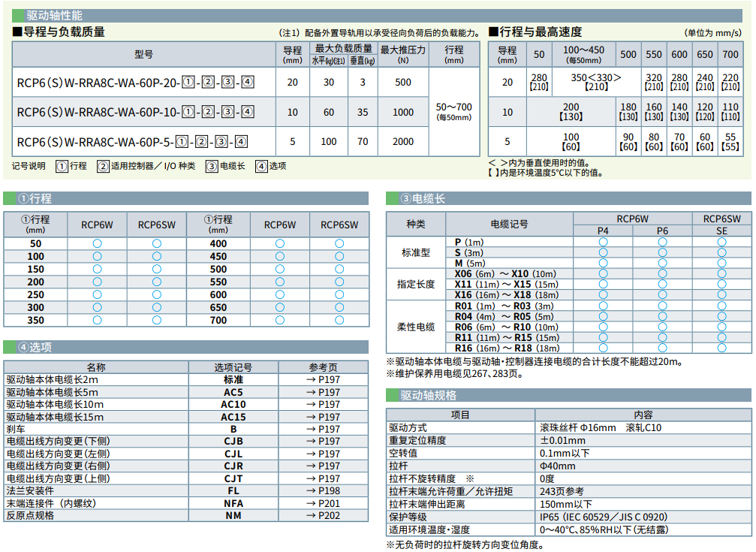The width and height of the screenshot is (756, 552).
Task: Click model RCP6(S)W-RRA8C-WA-60P-5 row text
Action: coord(132,142)
